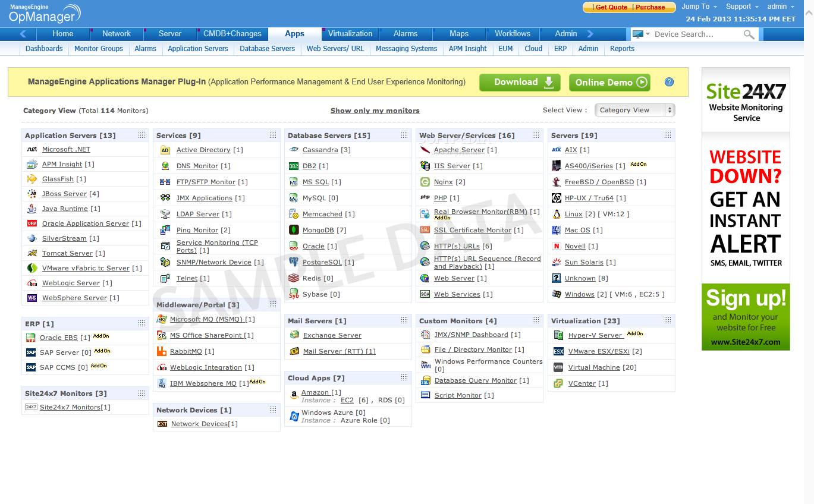Image resolution: width=814 pixels, height=504 pixels.
Task: Open the Site24x7 Monitors link
Action: pyautogui.click(x=70, y=407)
